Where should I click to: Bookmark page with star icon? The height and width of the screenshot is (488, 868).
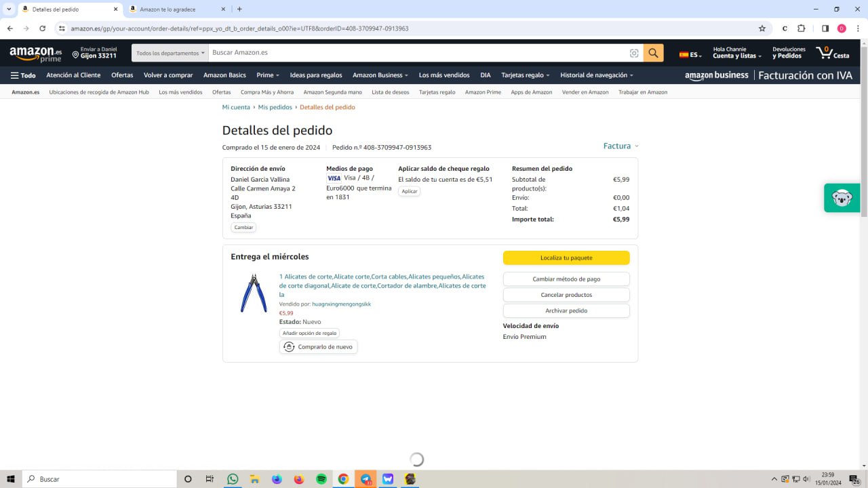(762, 28)
